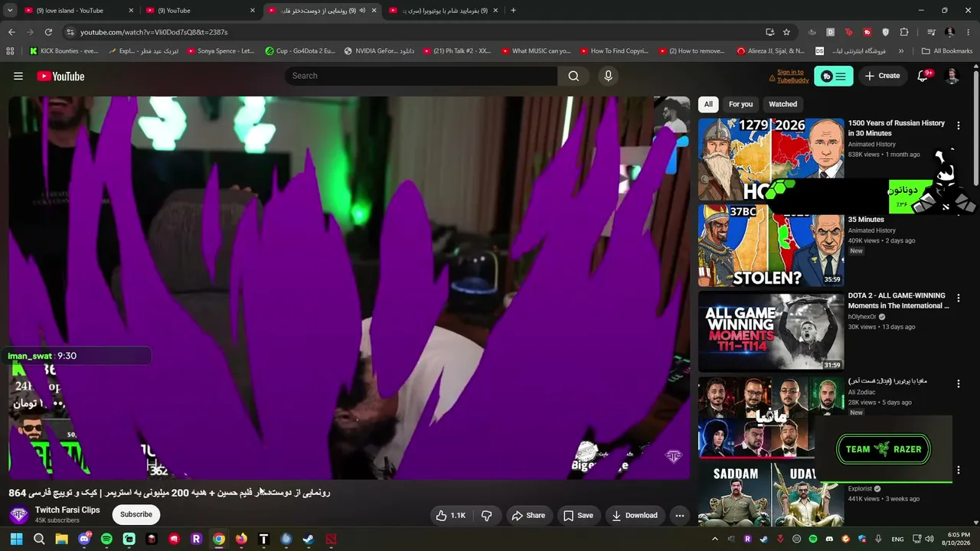980x551 pixels.
Task: Reload the page
Action: 48,32
